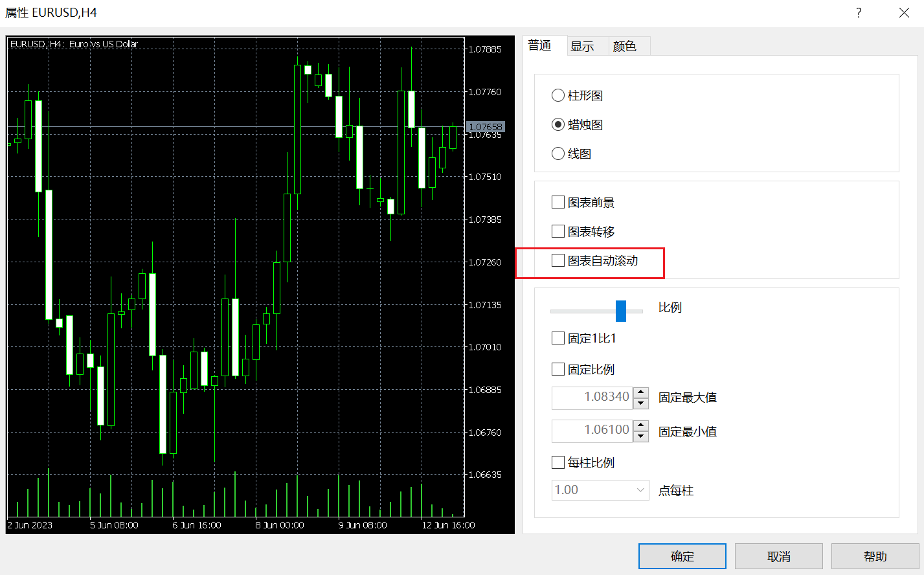Switch to the 显示 tab
This screenshot has width=924, height=575.
coord(582,47)
